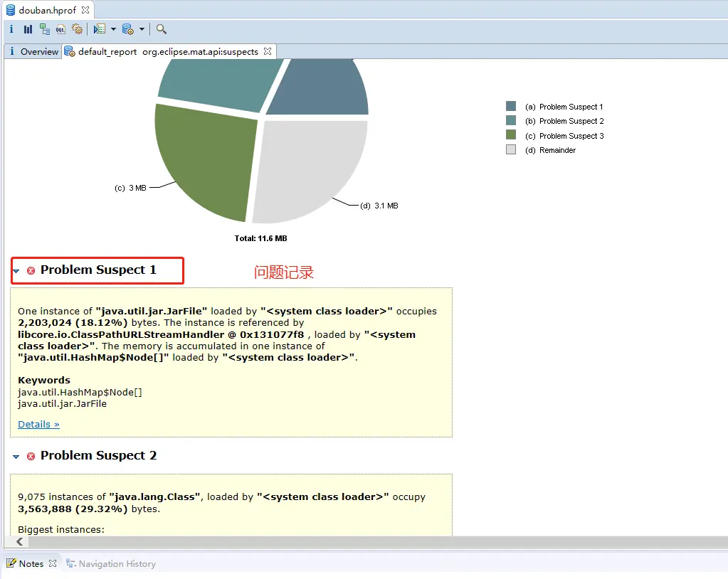Open the OQL query editor

(x=60, y=29)
